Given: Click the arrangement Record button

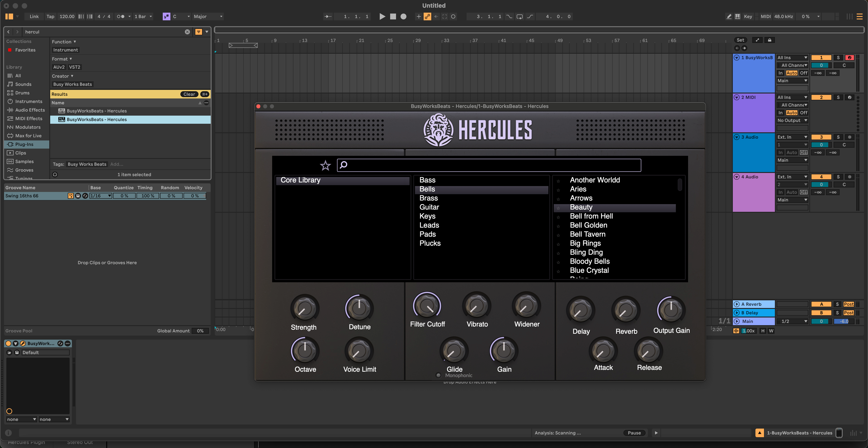Looking at the screenshot, I should coord(403,16).
